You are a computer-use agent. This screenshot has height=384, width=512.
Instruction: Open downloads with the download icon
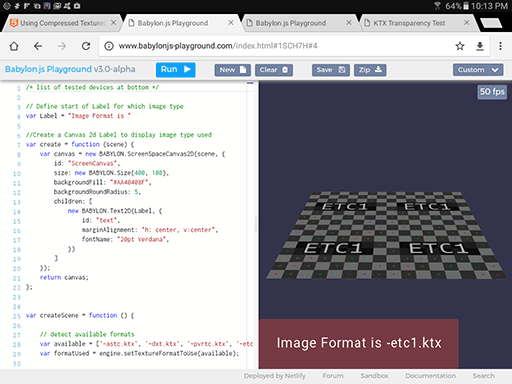click(x=480, y=46)
